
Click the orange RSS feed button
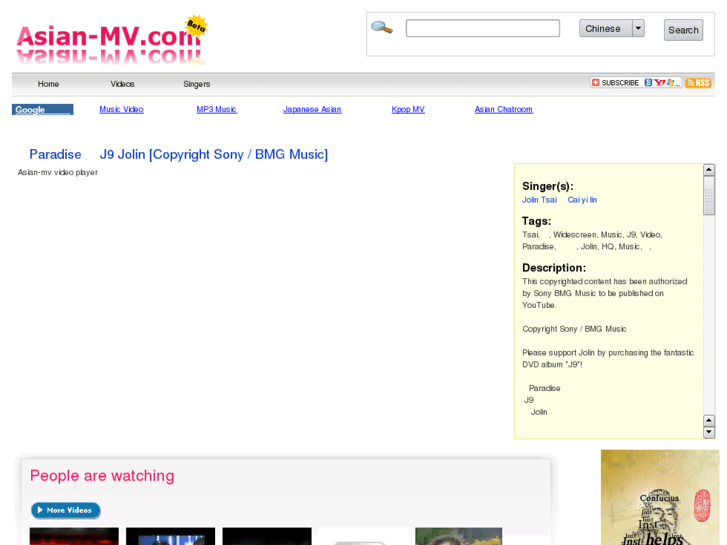tap(698, 83)
